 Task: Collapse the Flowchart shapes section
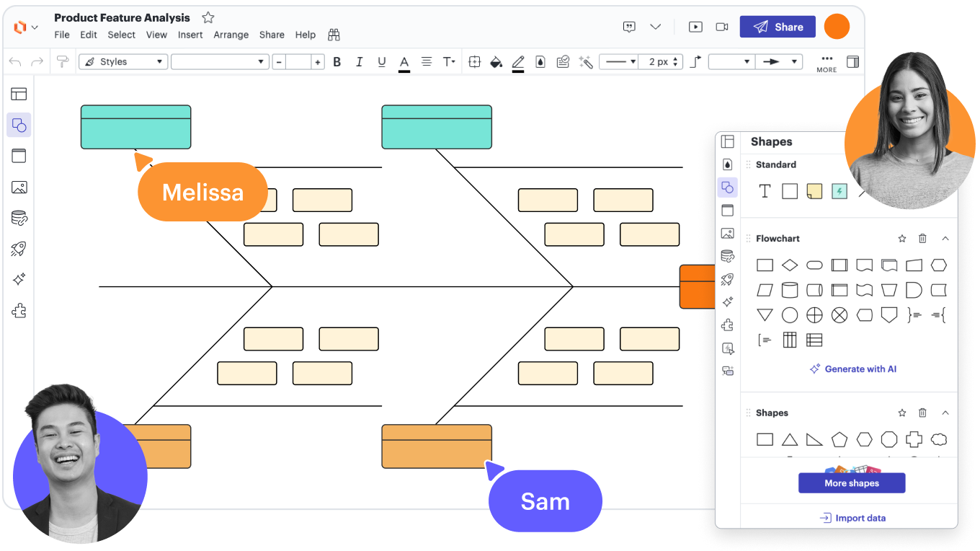click(x=945, y=239)
